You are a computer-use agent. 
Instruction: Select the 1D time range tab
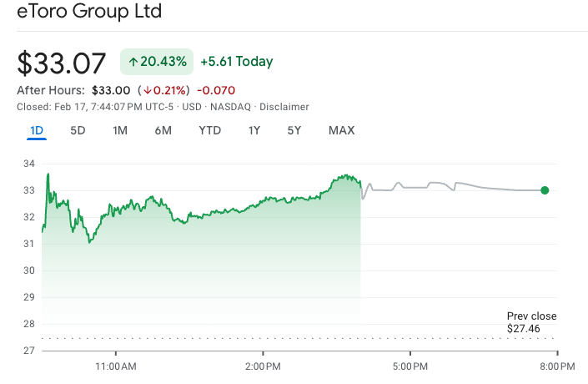(37, 130)
